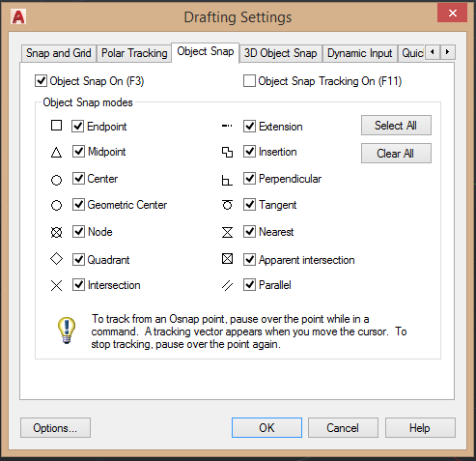Switch to the Polar Tracking tab
Image resolution: width=476 pixels, height=461 pixels.
point(134,53)
